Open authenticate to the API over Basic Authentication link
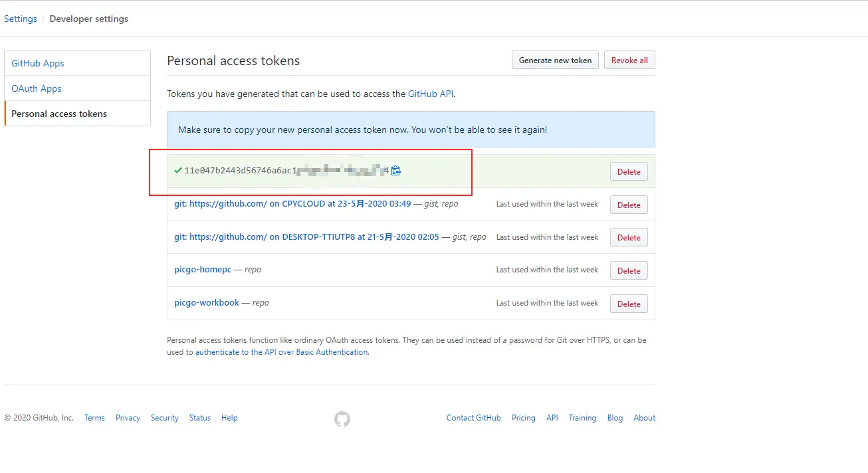 (281, 352)
